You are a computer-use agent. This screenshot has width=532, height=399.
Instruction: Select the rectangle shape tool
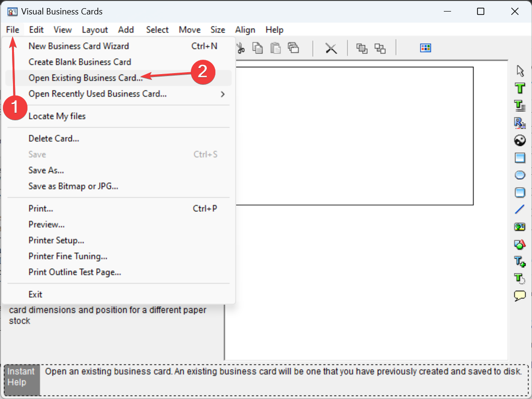[520, 158]
